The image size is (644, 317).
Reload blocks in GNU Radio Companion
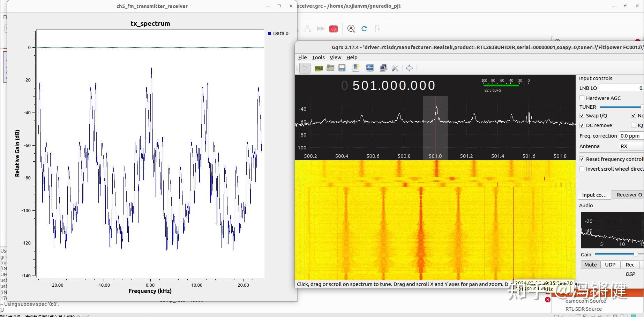364,29
